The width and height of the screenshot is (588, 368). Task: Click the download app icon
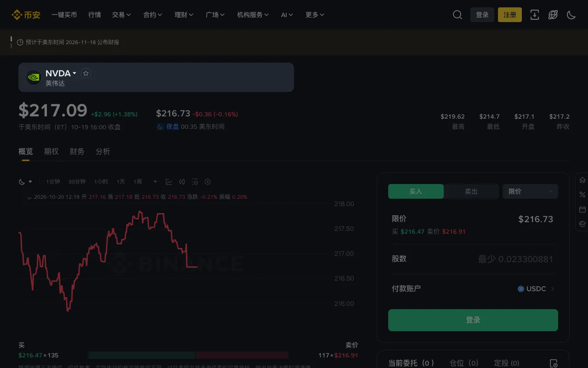coord(535,15)
